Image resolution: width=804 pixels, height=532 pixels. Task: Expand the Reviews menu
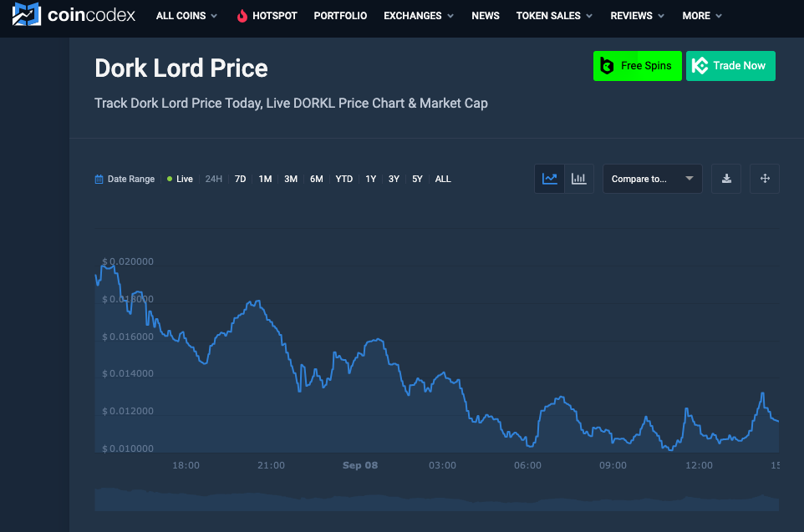pyautogui.click(x=638, y=16)
